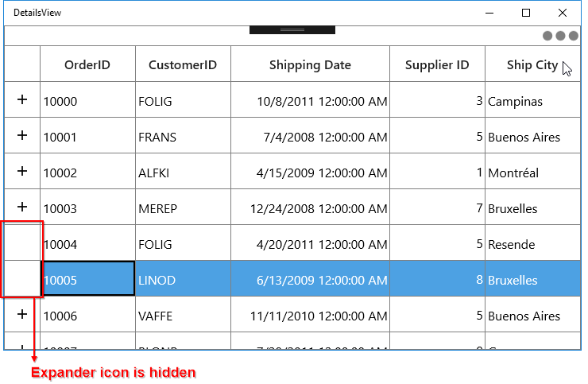Sort by OrderID column header
588x384 pixels.
[87, 64]
